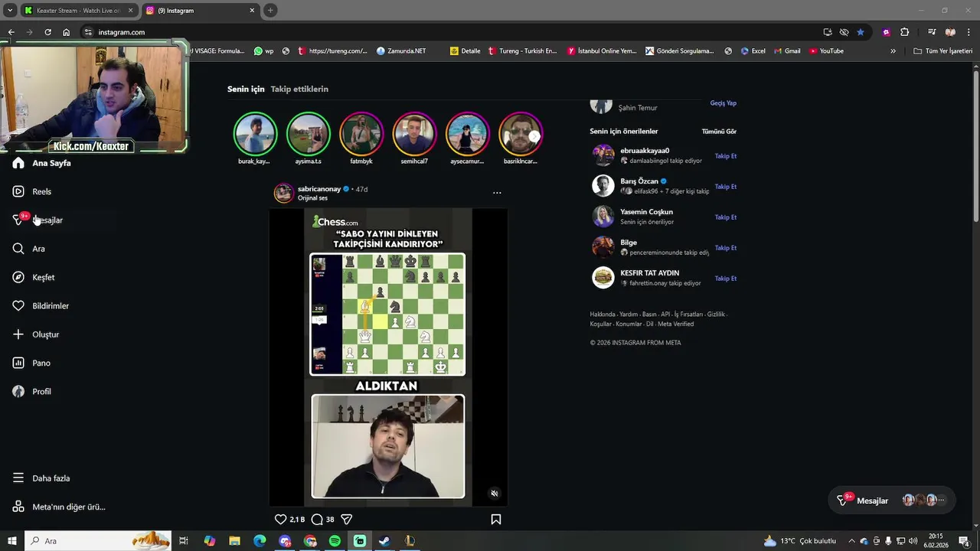Follow ebruaakkayaa0 with Takip Et
This screenshot has height=551, width=980.
(725, 156)
